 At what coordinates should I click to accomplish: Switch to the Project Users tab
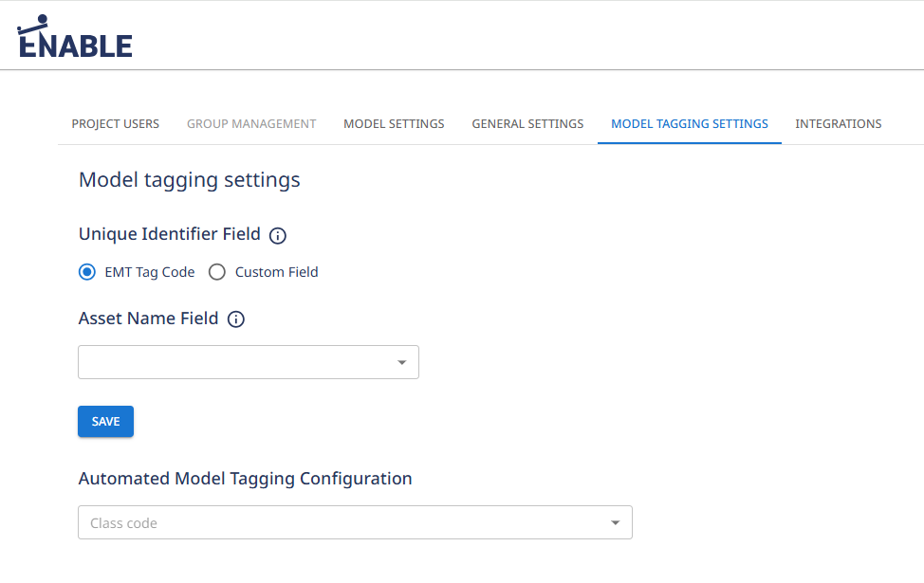(x=116, y=124)
